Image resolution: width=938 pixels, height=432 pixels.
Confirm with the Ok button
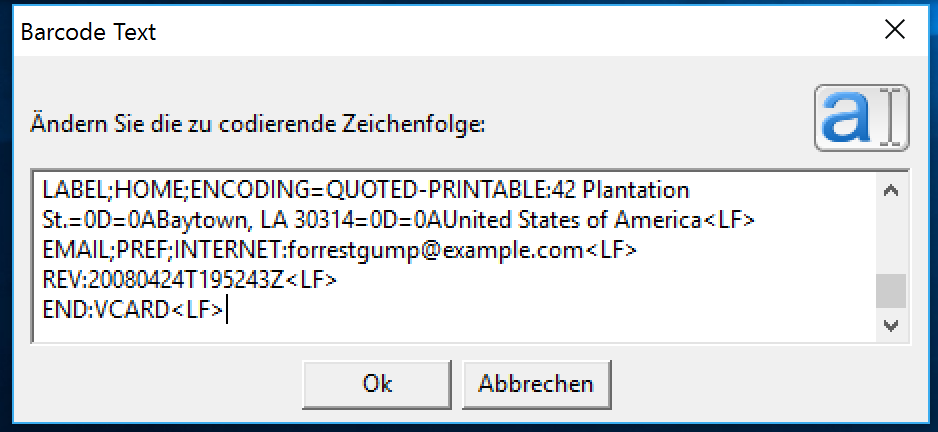pyautogui.click(x=377, y=383)
